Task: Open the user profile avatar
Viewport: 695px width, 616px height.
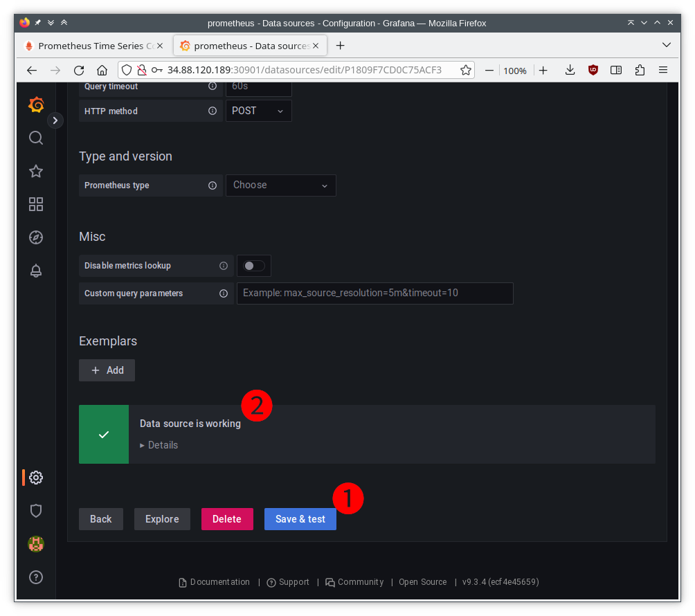Action: 36,544
